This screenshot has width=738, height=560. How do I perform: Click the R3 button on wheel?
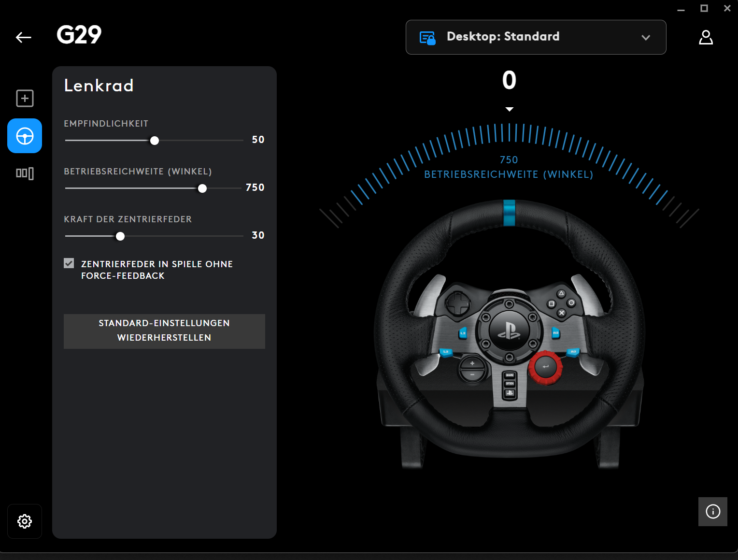pyautogui.click(x=573, y=353)
